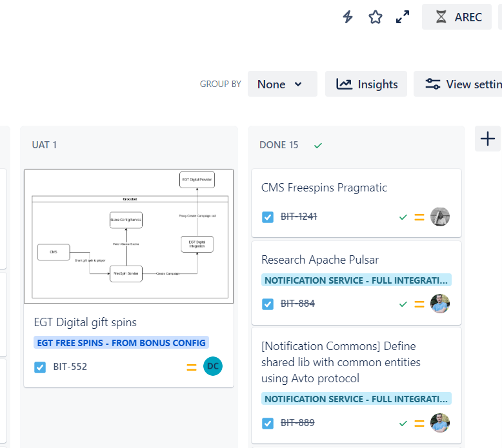The height and width of the screenshot is (448, 502).
Task: Click the Notification Service epic label on BIT-884 card
Action: (x=356, y=280)
